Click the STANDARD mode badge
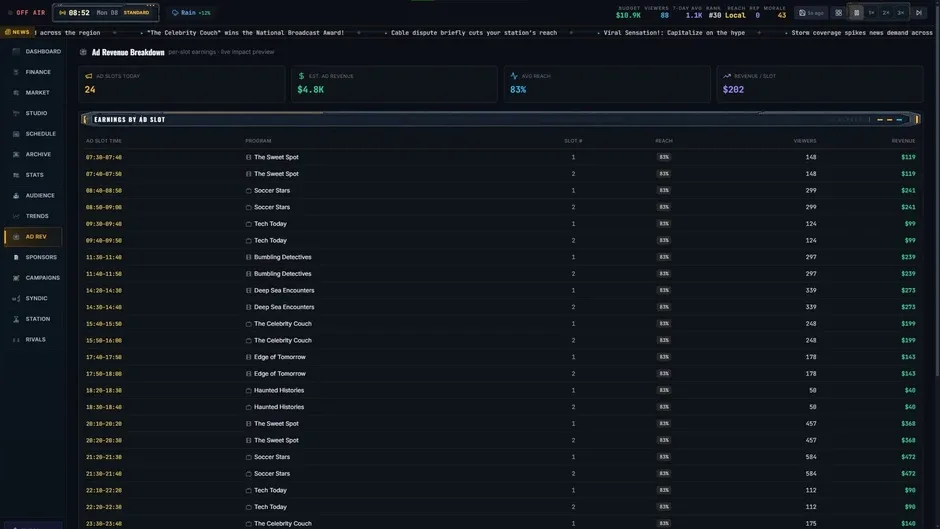The image size is (940, 529). (x=136, y=13)
